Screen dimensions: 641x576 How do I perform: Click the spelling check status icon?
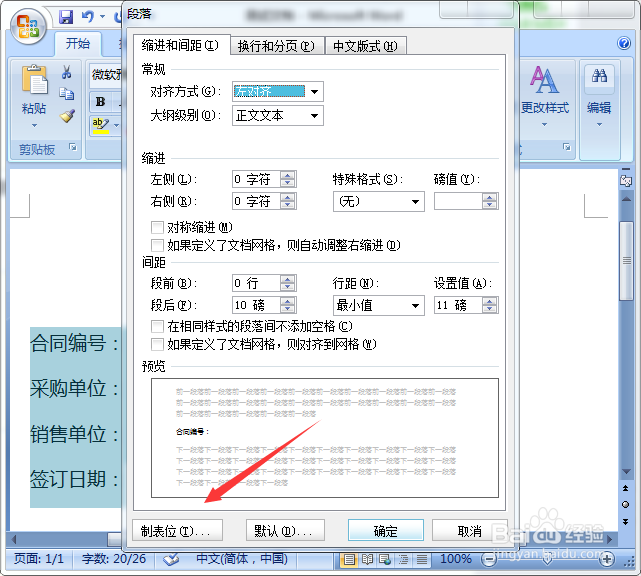tap(171, 559)
